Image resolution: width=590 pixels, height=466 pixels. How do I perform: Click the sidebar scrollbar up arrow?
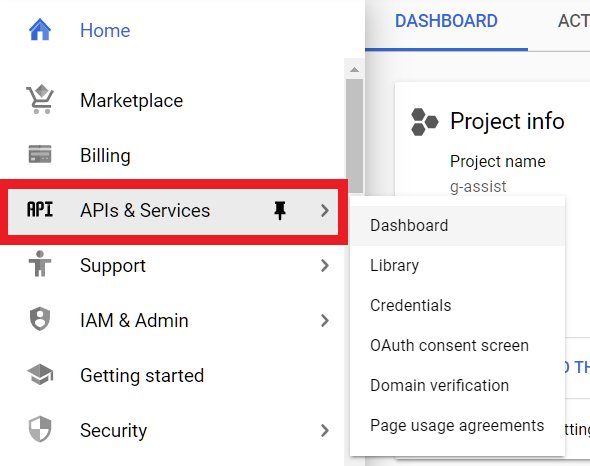click(x=354, y=69)
